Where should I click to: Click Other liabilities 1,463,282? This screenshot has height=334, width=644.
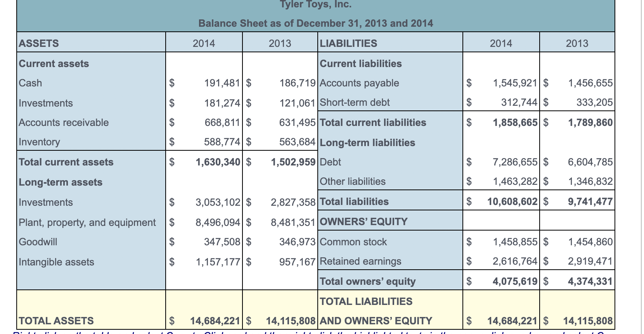click(x=515, y=182)
